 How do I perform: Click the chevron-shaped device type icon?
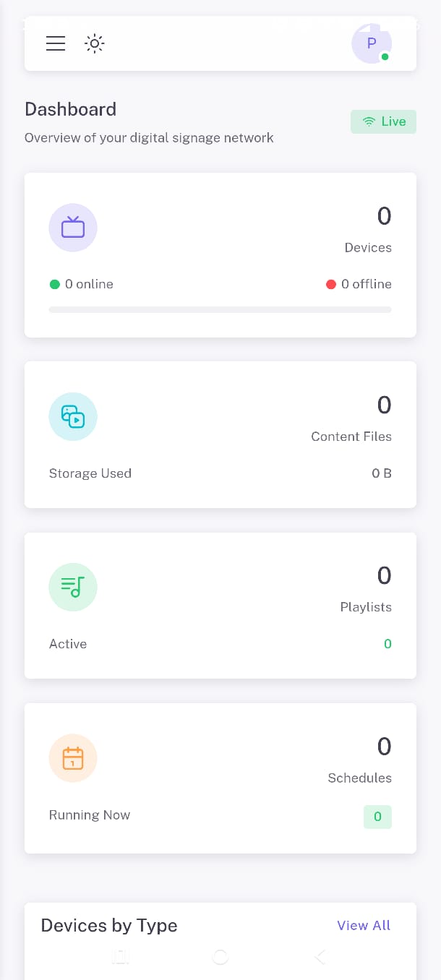click(320, 956)
